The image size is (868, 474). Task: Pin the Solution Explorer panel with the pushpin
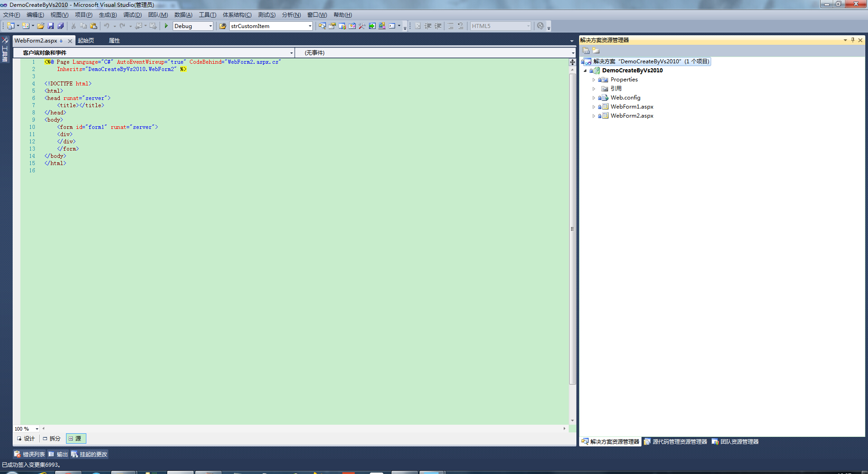coord(853,40)
